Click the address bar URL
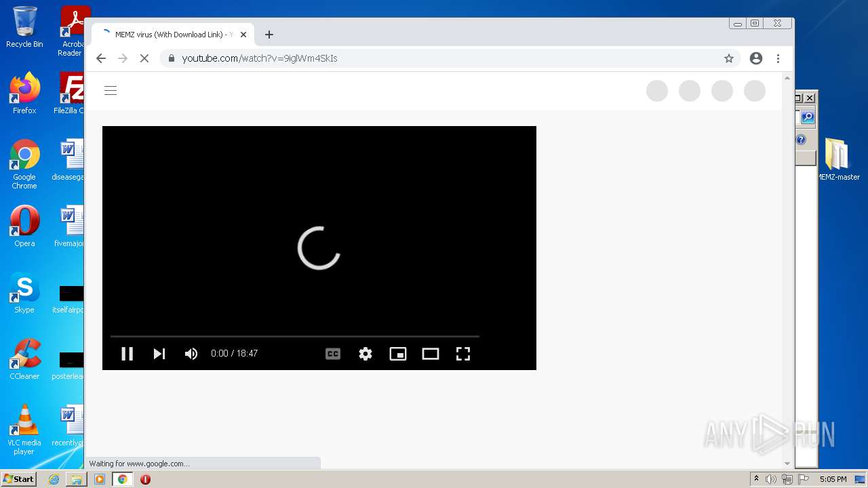 click(260, 58)
